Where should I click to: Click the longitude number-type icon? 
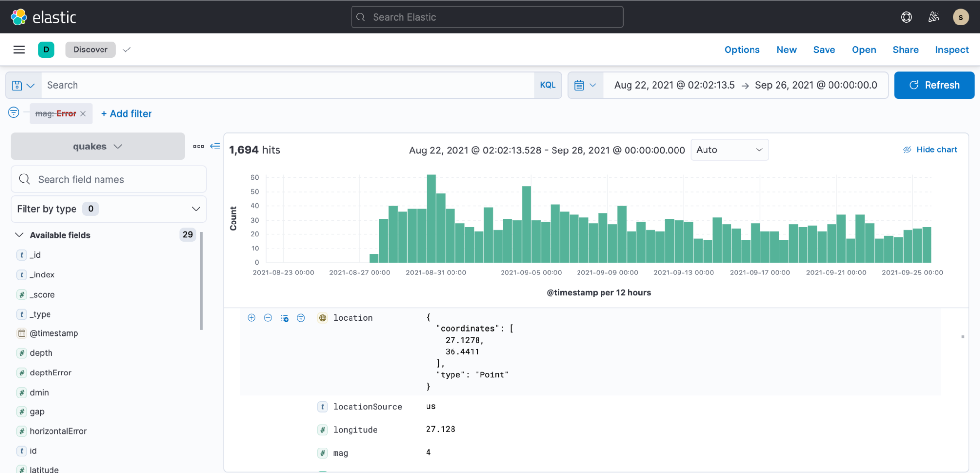[323, 430]
